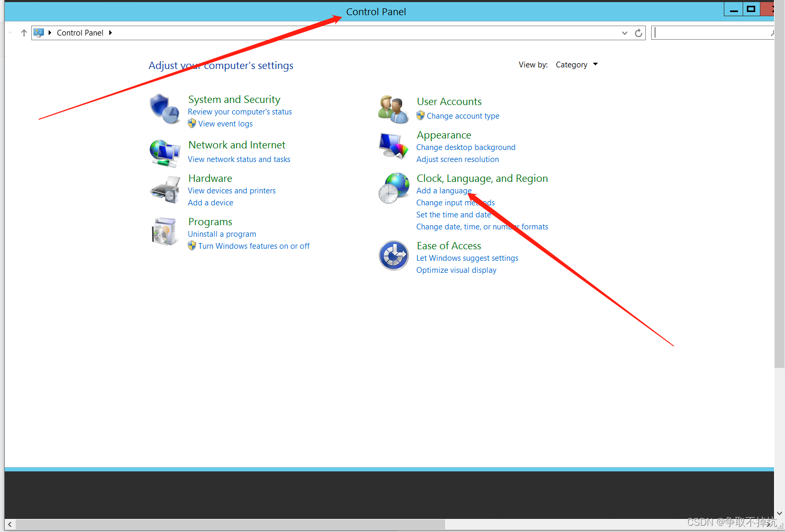Open Review your computer's status
The height and width of the screenshot is (532, 785).
[x=240, y=112]
